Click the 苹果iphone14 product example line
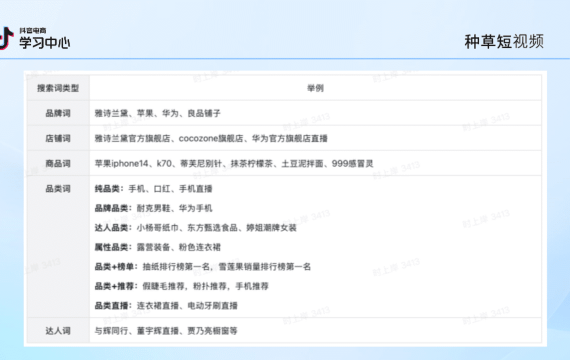Image resolution: width=570 pixels, height=360 pixels. [234, 163]
